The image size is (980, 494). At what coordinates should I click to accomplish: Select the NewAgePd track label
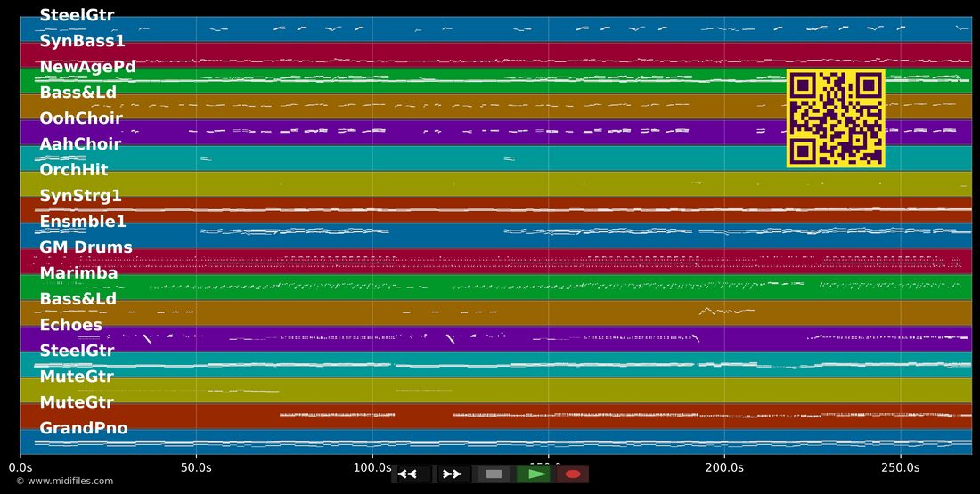[87, 67]
